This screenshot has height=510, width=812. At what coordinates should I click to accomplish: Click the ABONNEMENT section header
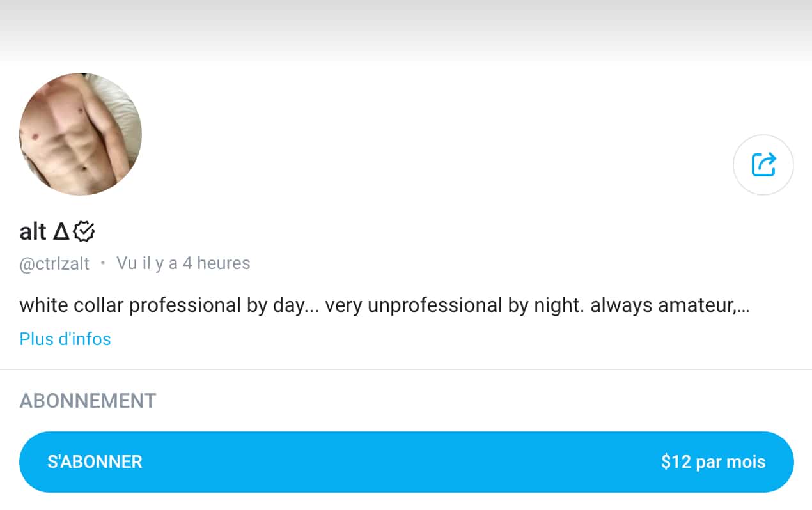pos(87,401)
